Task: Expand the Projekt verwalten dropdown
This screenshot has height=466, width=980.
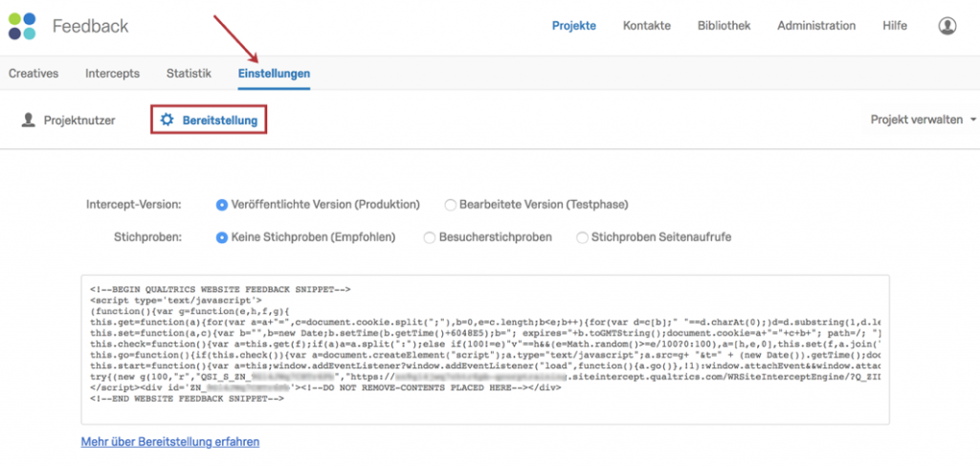Action: [924, 120]
